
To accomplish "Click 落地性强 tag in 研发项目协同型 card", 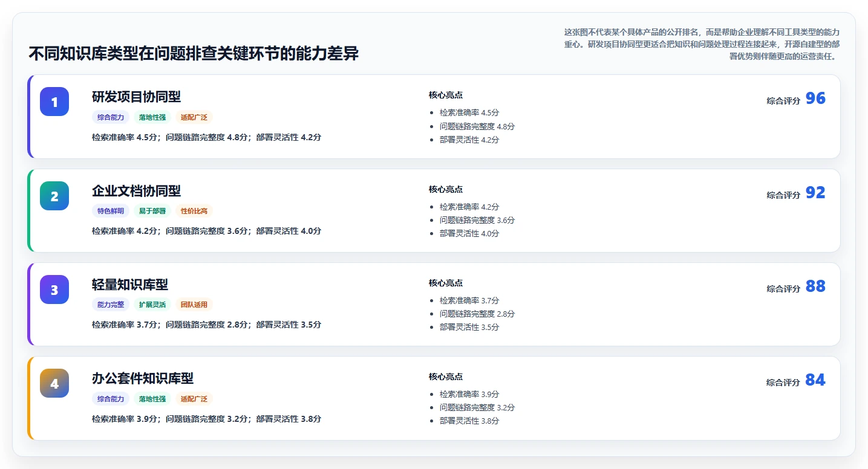I will coord(152,117).
